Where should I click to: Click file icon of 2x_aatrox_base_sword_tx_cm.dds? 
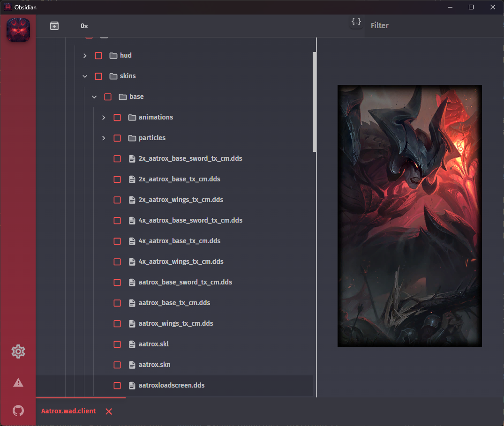pos(132,159)
